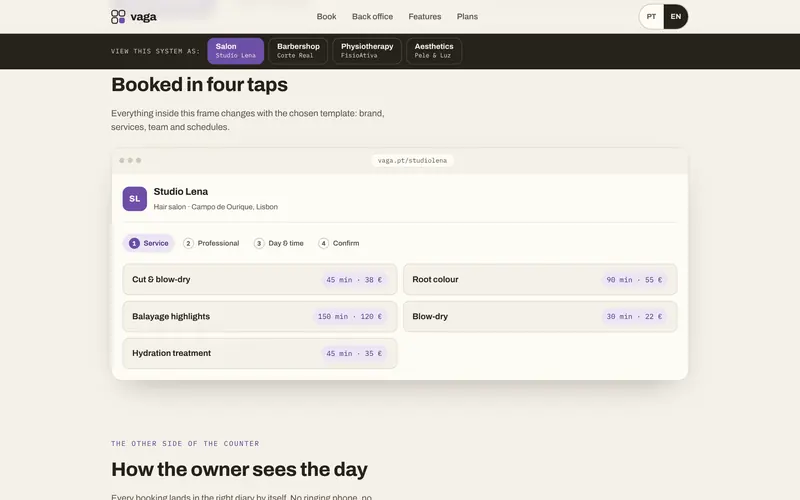
Task: Switch language to EN
Action: point(676,17)
